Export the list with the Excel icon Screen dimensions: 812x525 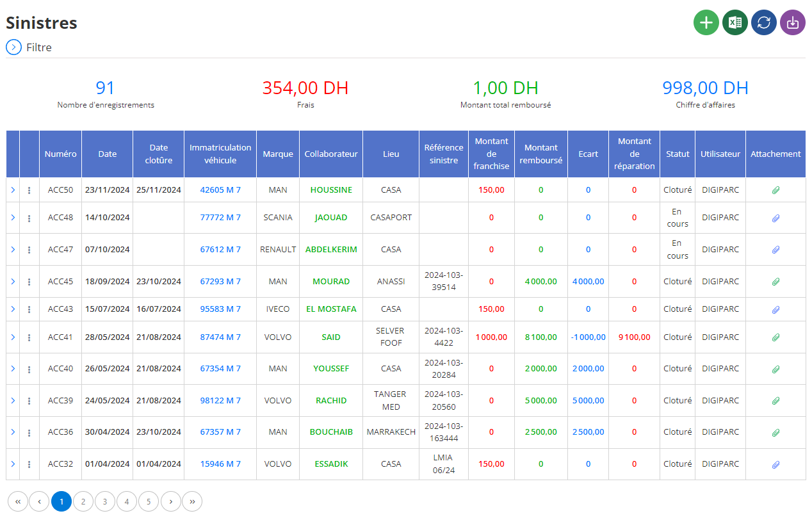735,22
